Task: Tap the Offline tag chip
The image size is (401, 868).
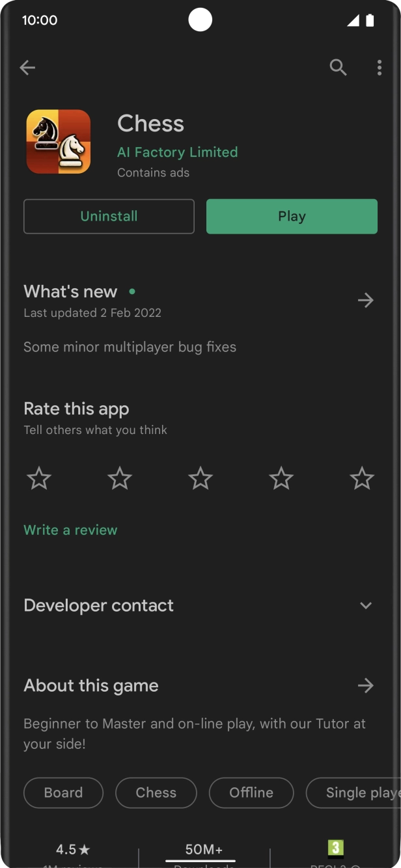Action: coord(251,793)
